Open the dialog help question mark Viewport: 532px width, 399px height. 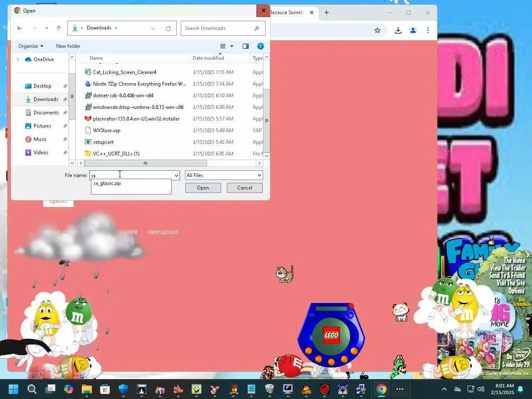coord(261,46)
